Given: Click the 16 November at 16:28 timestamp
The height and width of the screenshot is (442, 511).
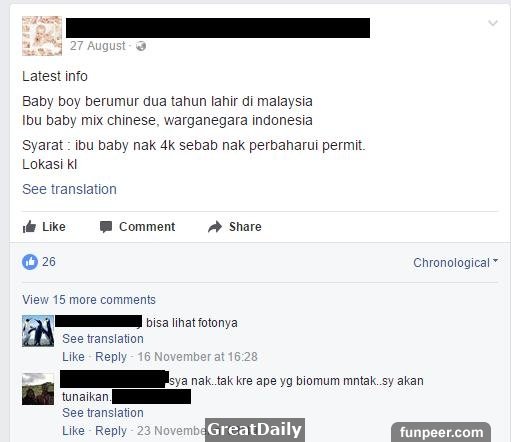Looking at the screenshot, I should click(x=198, y=357).
